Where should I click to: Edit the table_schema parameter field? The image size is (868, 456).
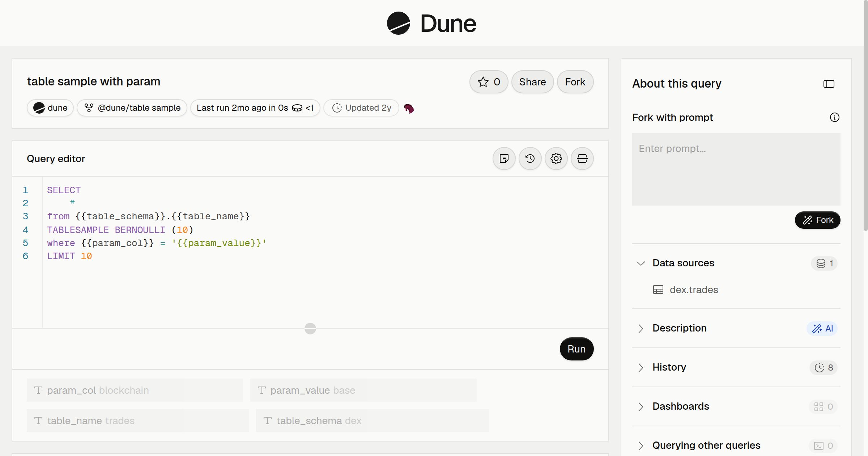[x=372, y=421]
